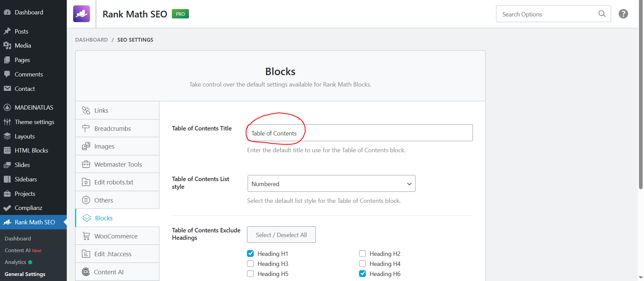This screenshot has width=644, height=281.
Task: Open the Links settings tab
Action: tap(117, 110)
